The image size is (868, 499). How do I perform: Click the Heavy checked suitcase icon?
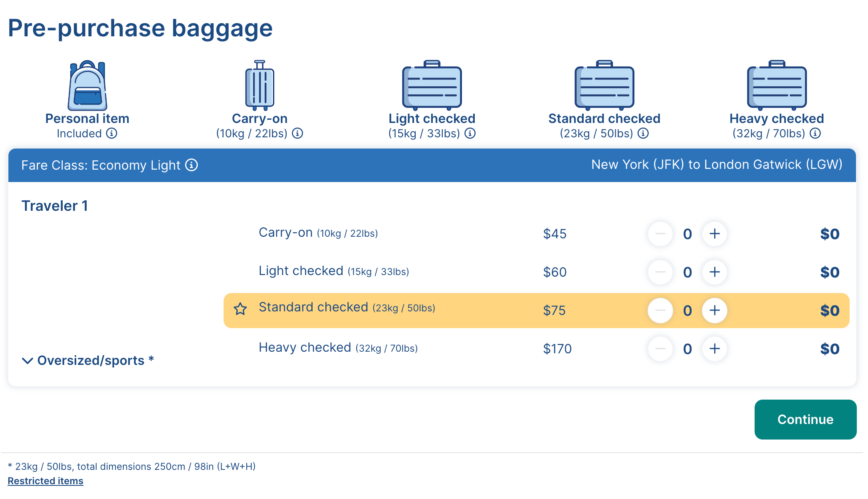point(777,85)
